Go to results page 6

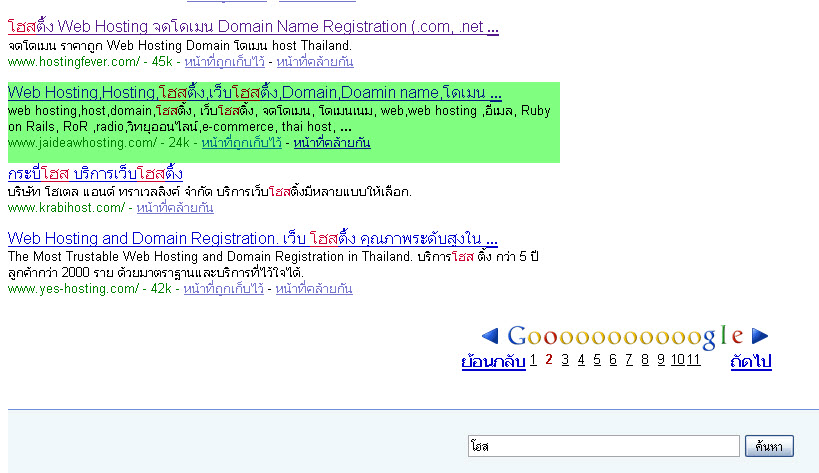(613, 360)
